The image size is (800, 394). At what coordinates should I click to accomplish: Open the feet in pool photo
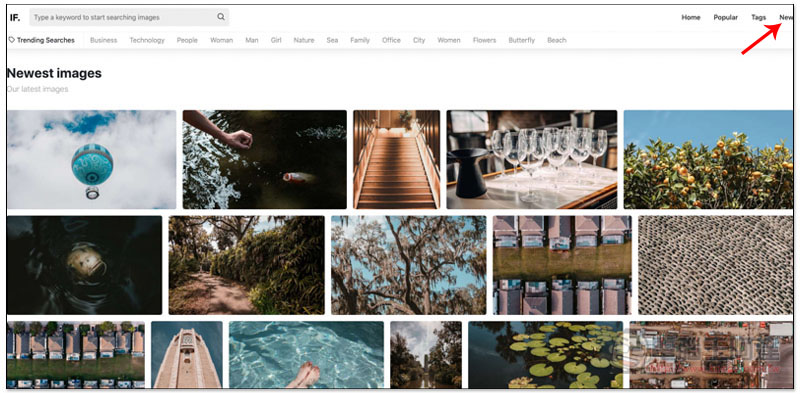click(x=306, y=355)
